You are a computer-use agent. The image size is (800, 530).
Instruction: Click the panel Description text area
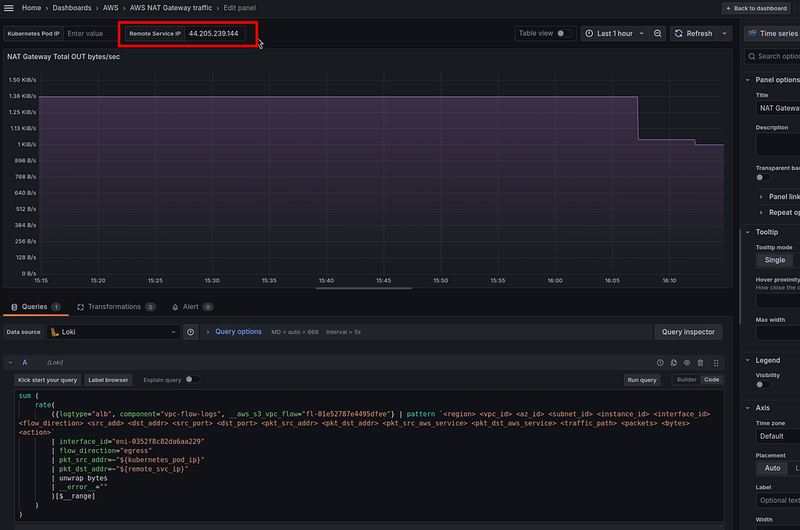[778, 145]
